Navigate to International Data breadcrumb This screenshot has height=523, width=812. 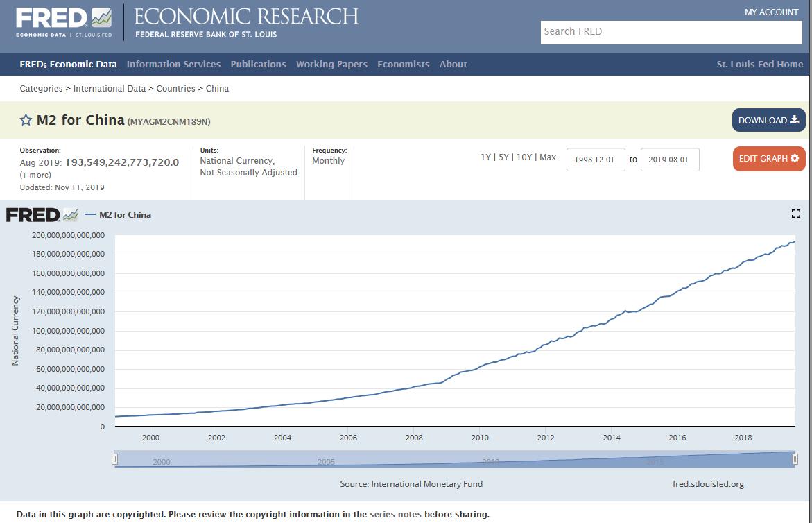pos(110,89)
